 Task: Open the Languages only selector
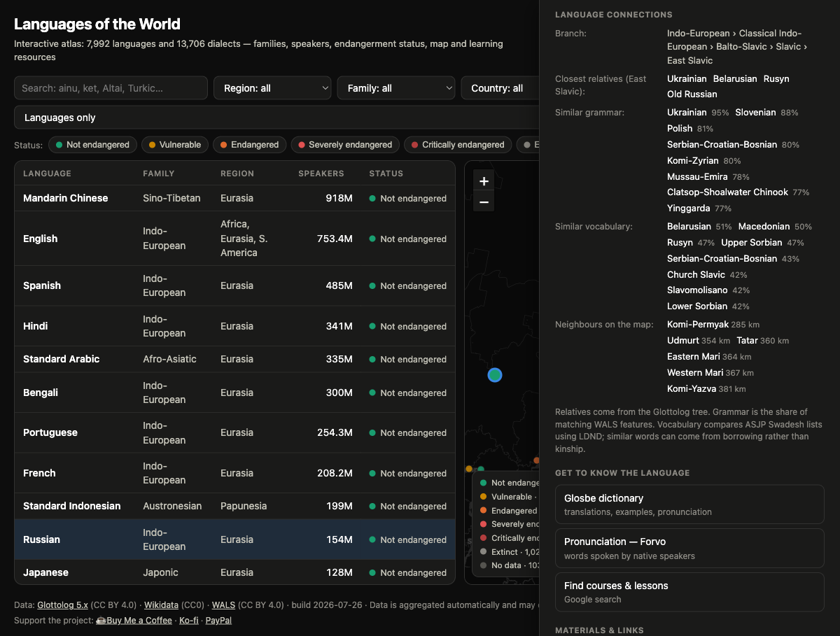click(276, 118)
